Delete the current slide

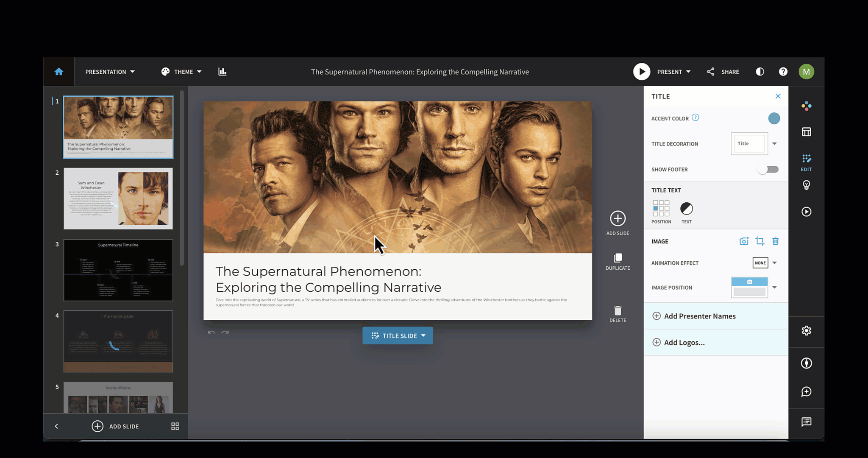618,314
